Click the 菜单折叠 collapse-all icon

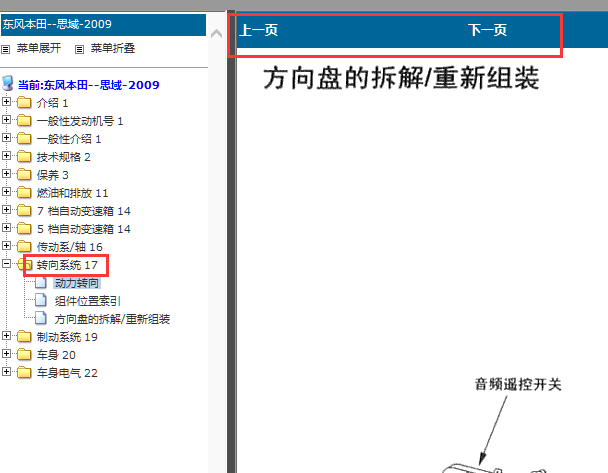pyautogui.click(x=79, y=49)
